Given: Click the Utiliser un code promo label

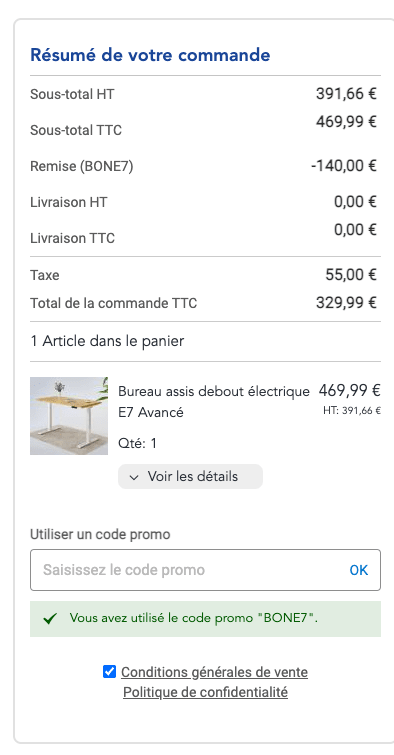Looking at the screenshot, I should [x=100, y=534].
